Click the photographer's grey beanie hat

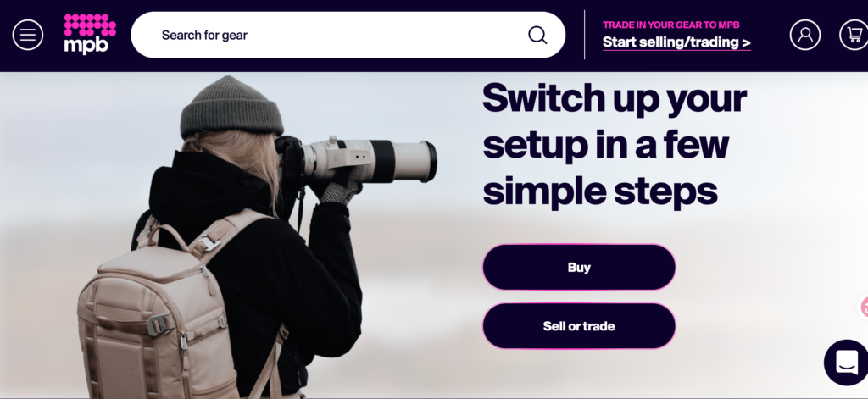231,108
